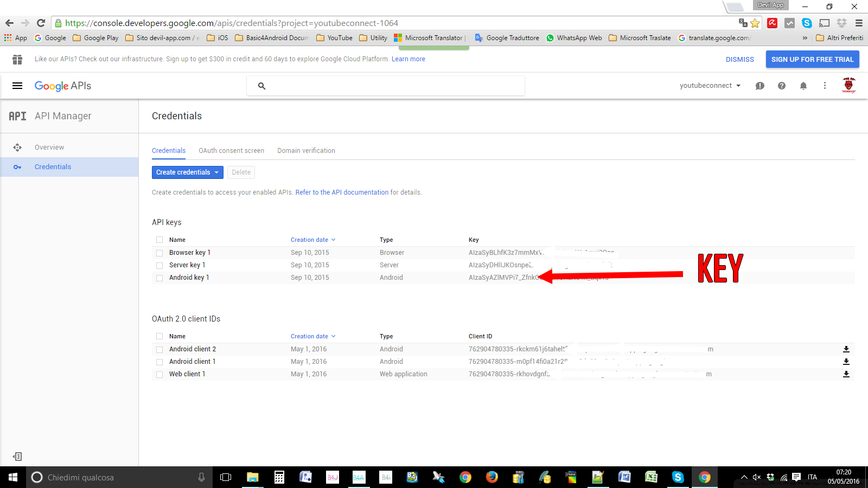868x488 pixels.
Task: Switch to Domain verification tab
Action: coord(307,151)
